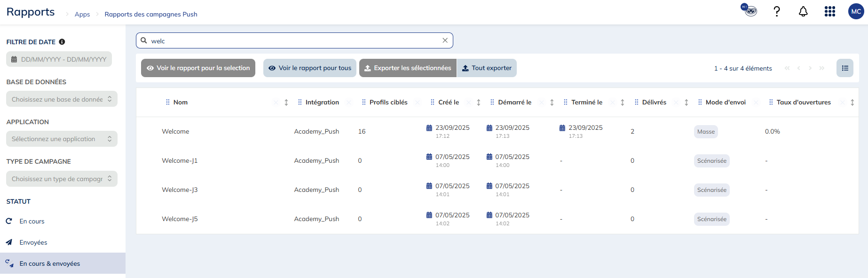Click the date filter info icon
Viewport: 868px width, 278px height.
pos(62,42)
